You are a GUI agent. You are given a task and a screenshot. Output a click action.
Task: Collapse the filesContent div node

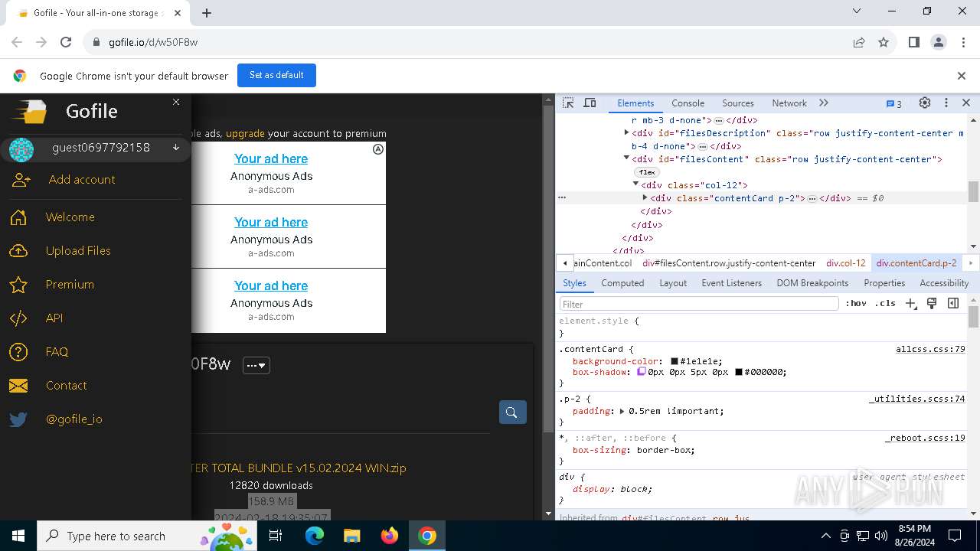(627, 158)
